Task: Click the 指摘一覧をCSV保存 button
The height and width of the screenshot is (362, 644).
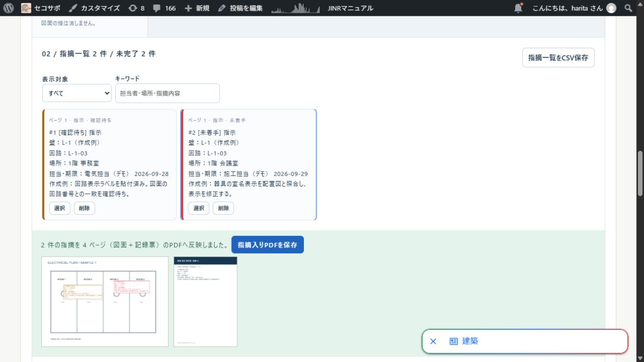Action: [x=558, y=57]
